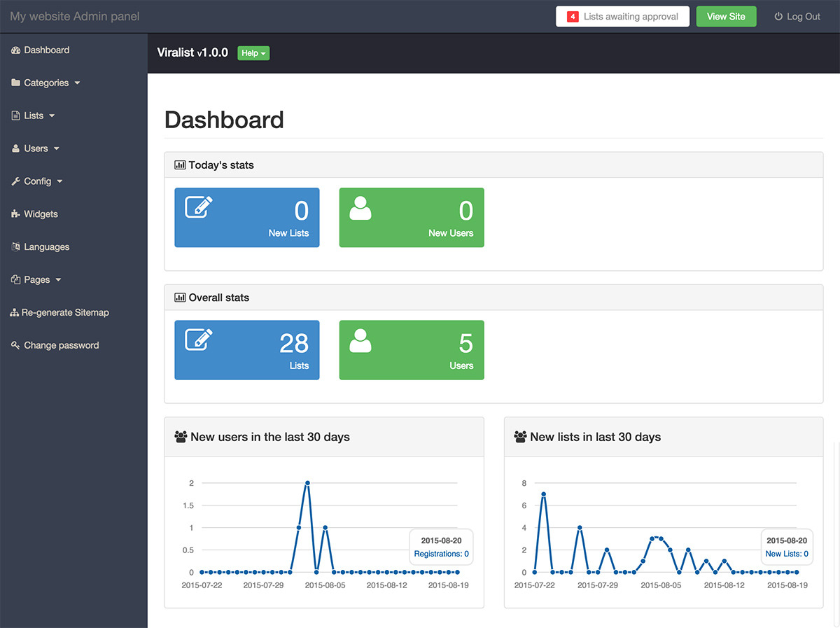Click the bar chart icon beside Overall stats

tap(180, 298)
